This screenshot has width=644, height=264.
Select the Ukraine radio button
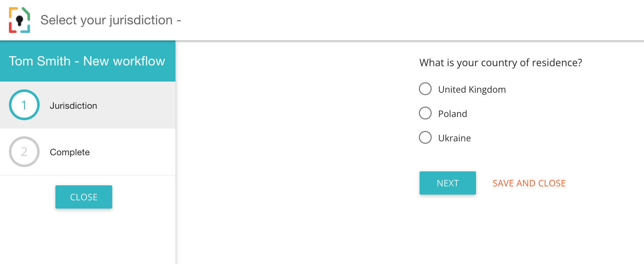[x=425, y=137]
